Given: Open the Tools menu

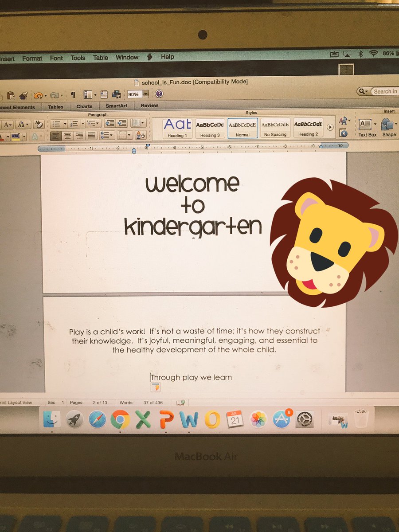Looking at the screenshot, I should (x=78, y=58).
